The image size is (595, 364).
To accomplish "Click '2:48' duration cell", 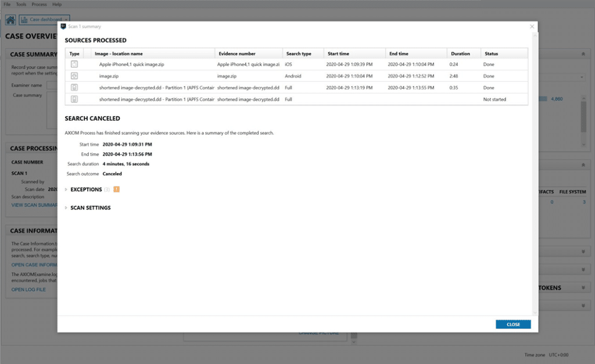I will 453,76.
